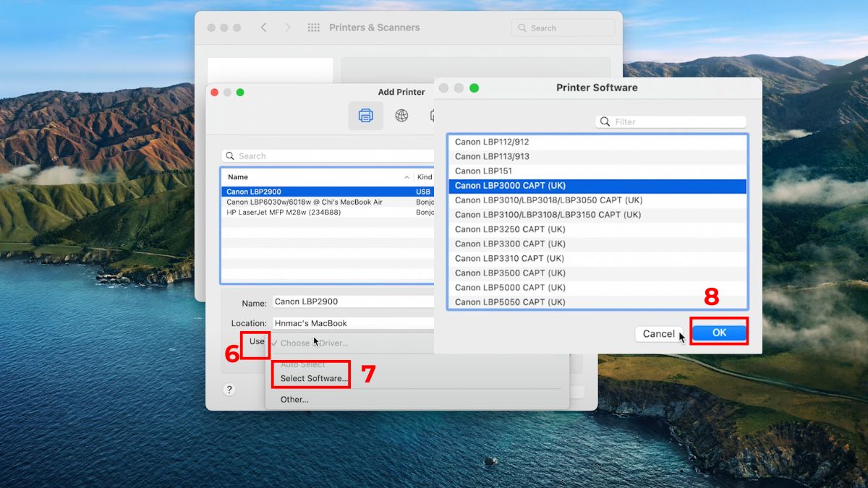Click the grid Show All icon in Printers & Scanners
The image size is (868, 488).
click(313, 27)
